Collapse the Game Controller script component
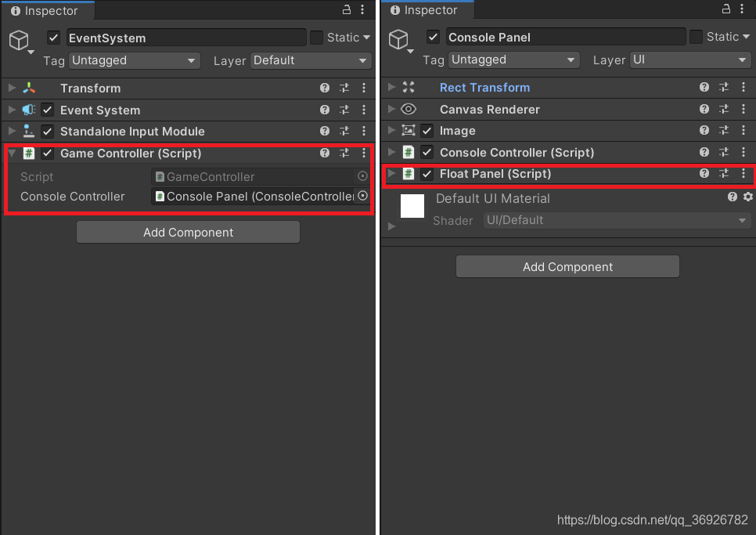 [x=12, y=154]
